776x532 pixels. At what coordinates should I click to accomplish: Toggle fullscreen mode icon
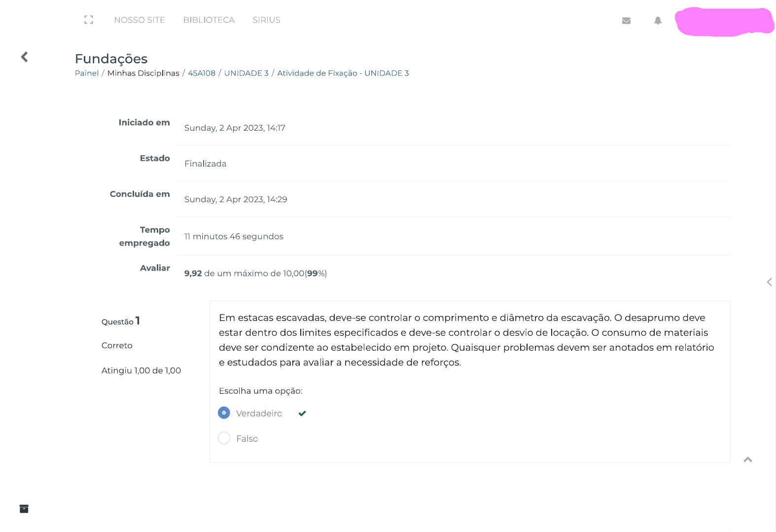89,20
